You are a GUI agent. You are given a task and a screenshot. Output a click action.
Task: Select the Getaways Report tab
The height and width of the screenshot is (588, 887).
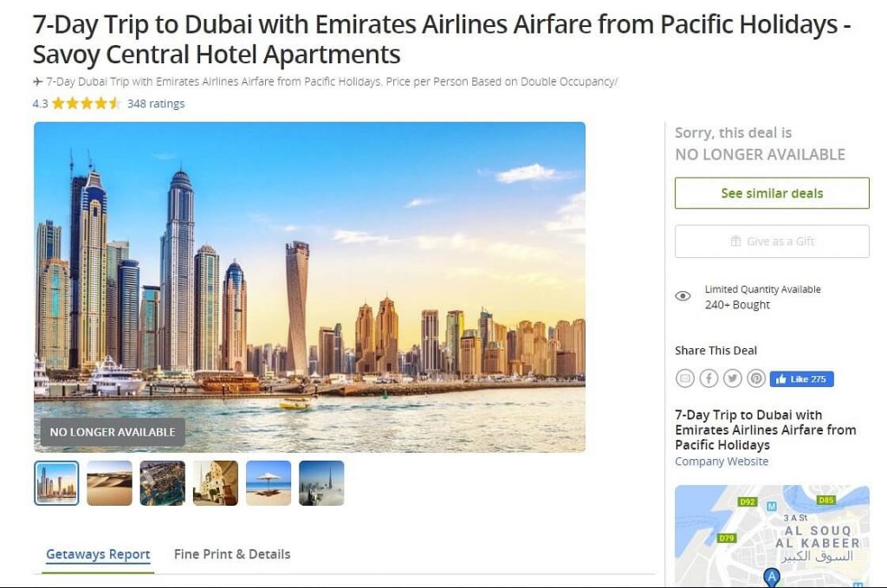pyautogui.click(x=98, y=554)
